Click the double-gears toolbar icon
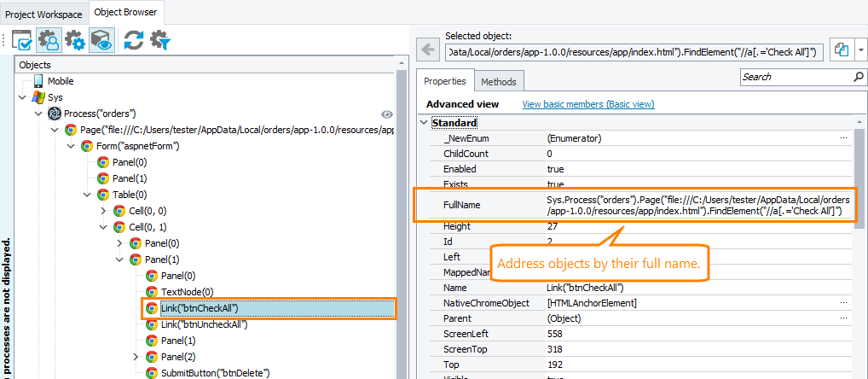The width and height of the screenshot is (868, 379). (75, 40)
